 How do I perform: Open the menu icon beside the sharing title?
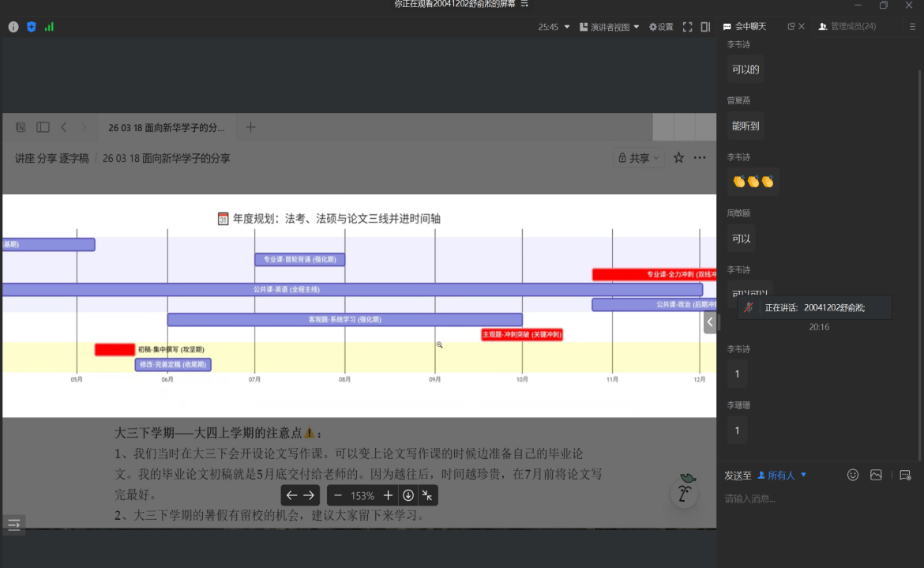(x=524, y=4)
